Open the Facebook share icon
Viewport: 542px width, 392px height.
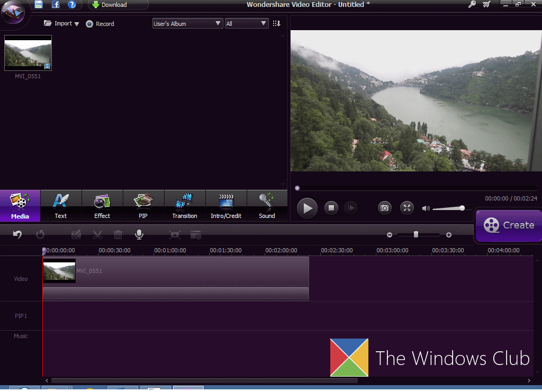(55, 5)
